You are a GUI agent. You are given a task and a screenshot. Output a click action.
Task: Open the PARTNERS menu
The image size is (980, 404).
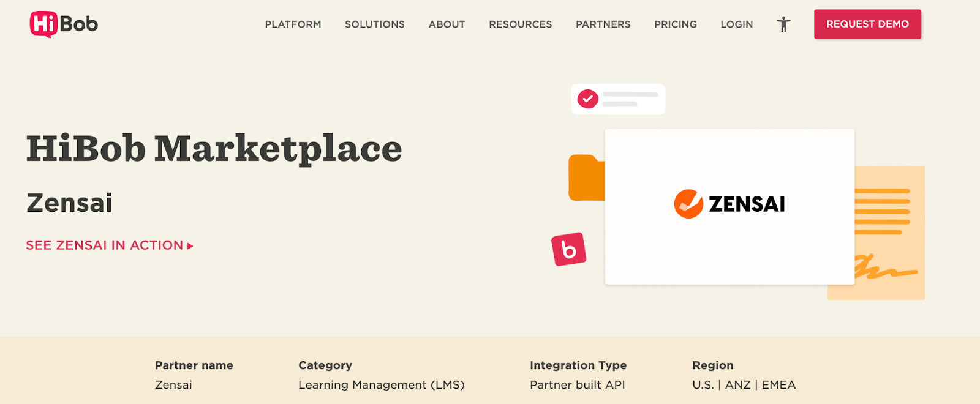pos(603,24)
